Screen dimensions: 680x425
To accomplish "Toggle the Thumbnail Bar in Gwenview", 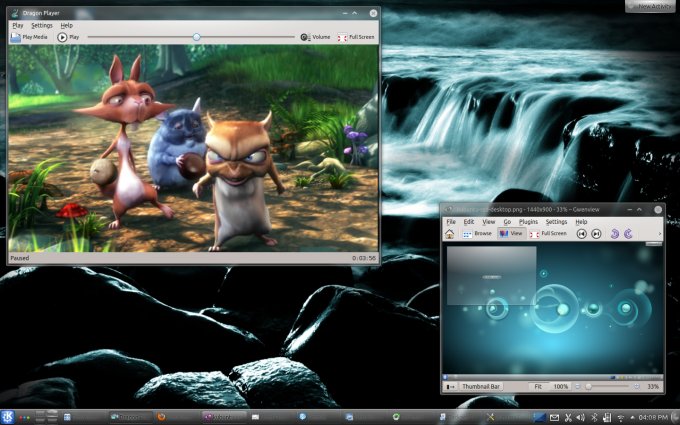I will [x=481, y=386].
